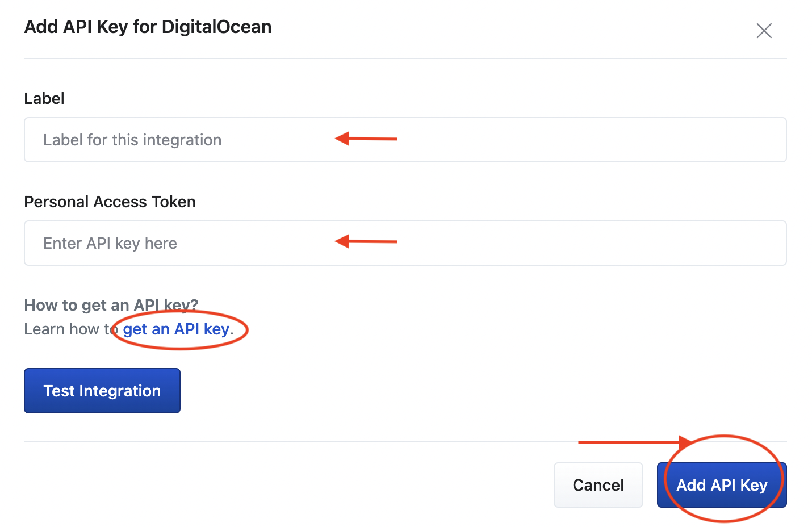Image resolution: width=812 pixels, height=527 pixels.
Task: Click the divider line below the dialog title
Action: click(x=405, y=58)
